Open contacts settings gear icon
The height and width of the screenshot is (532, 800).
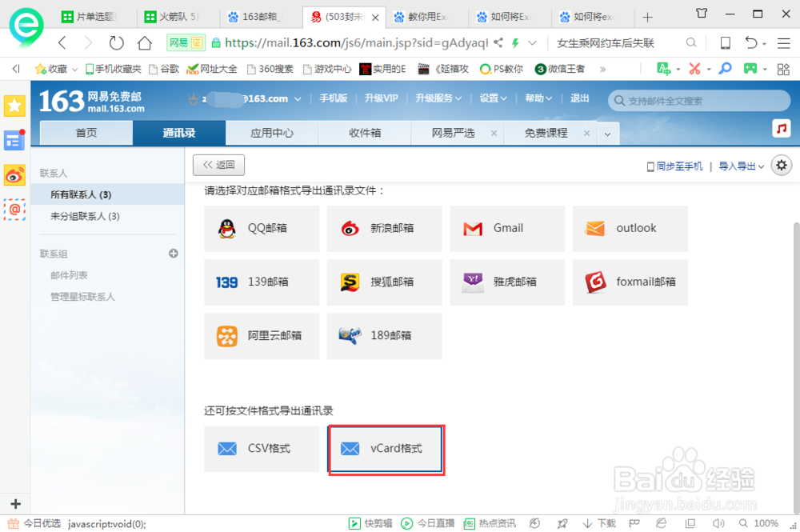coord(781,166)
